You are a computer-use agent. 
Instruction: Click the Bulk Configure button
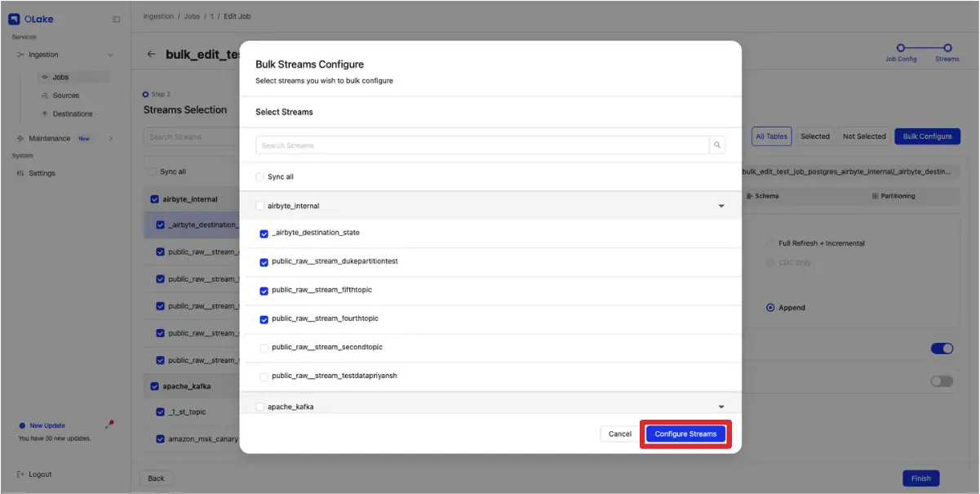927,136
